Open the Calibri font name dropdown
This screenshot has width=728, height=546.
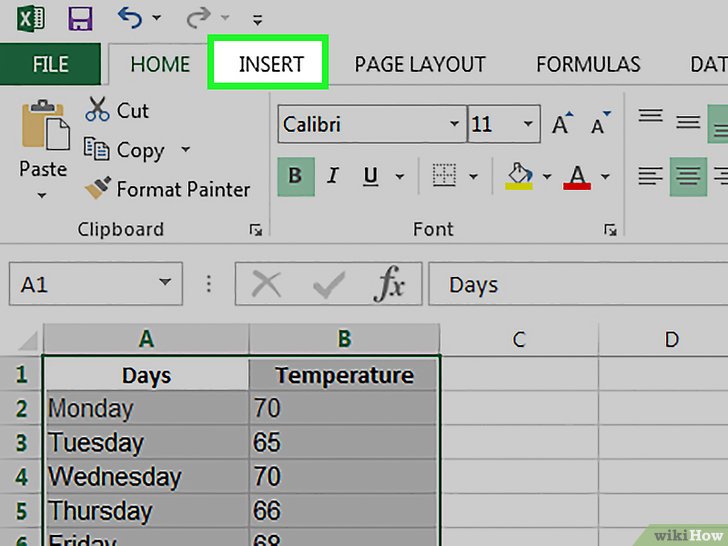pyautogui.click(x=453, y=125)
